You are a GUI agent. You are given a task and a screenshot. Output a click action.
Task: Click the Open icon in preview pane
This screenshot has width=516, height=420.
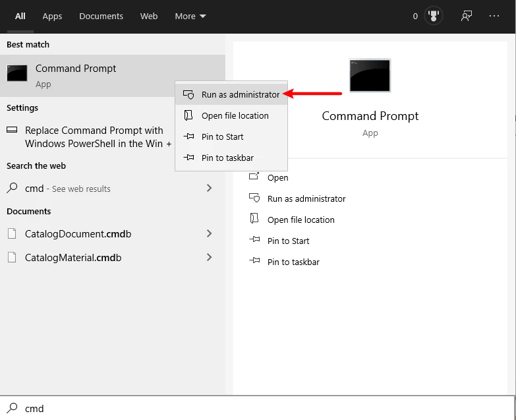pos(254,176)
